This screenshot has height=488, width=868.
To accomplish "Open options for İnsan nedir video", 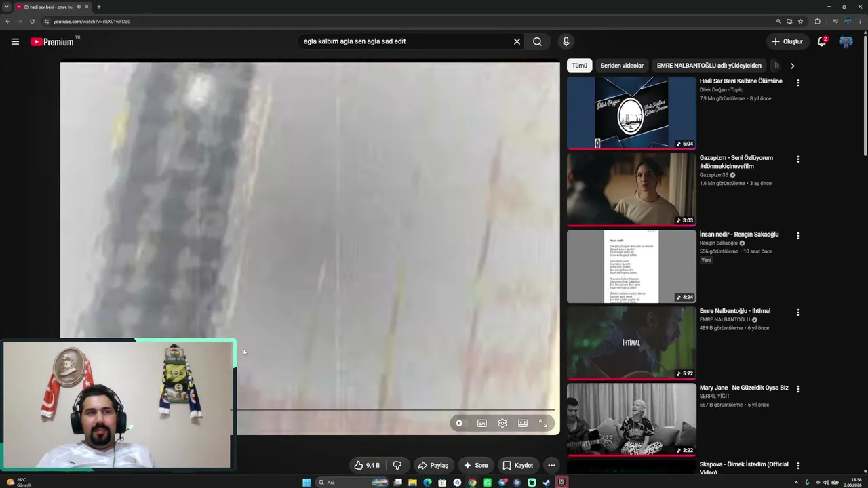I will pos(797,236).
